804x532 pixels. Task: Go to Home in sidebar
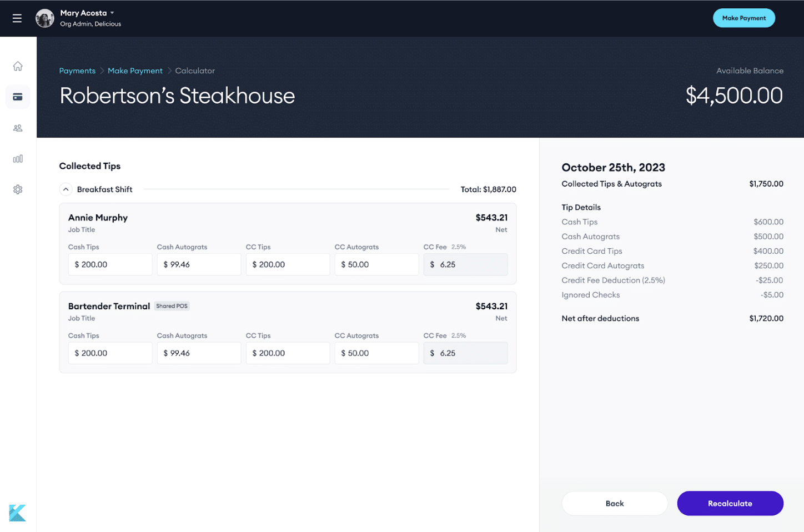coord(18,66)
